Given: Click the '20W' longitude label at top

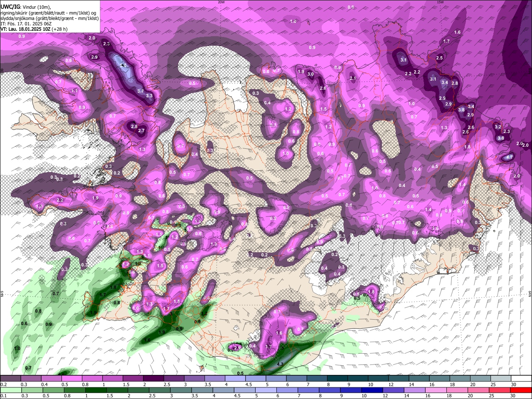Looking at the screenshot, I should pyautogui.click(x=221, y=2).
